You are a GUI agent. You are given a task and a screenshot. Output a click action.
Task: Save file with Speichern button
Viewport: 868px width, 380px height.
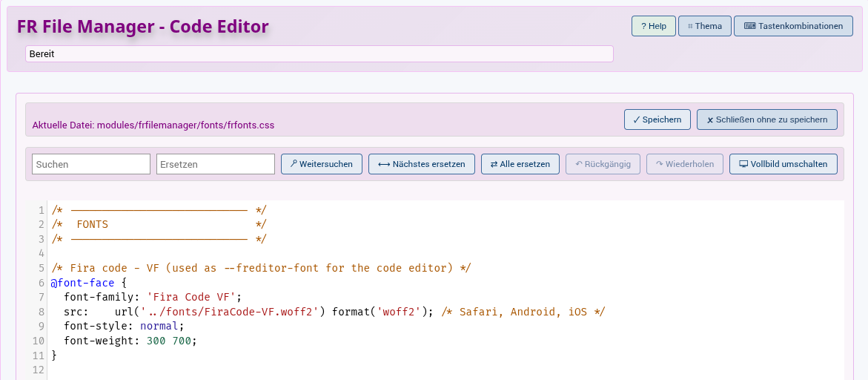tap(657, 119)
